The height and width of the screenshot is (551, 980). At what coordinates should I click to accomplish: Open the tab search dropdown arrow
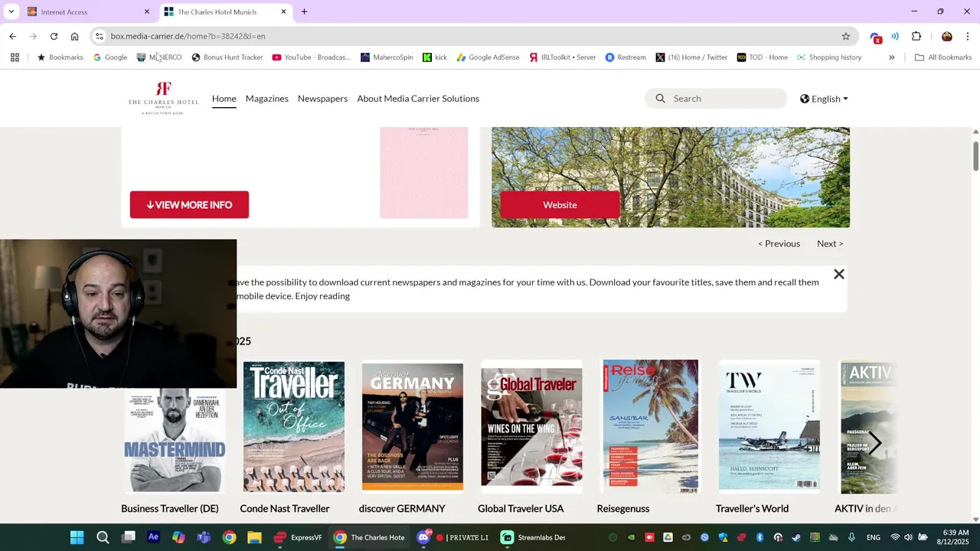pyautogui.click(x=11, y=11)
